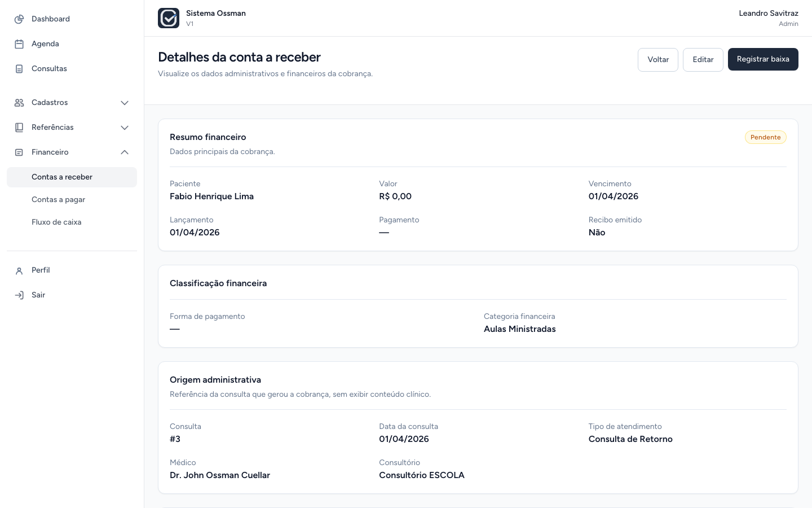812x508 pixels.
Task: Click the Consultas document icon
Action: tap(19, 69)
